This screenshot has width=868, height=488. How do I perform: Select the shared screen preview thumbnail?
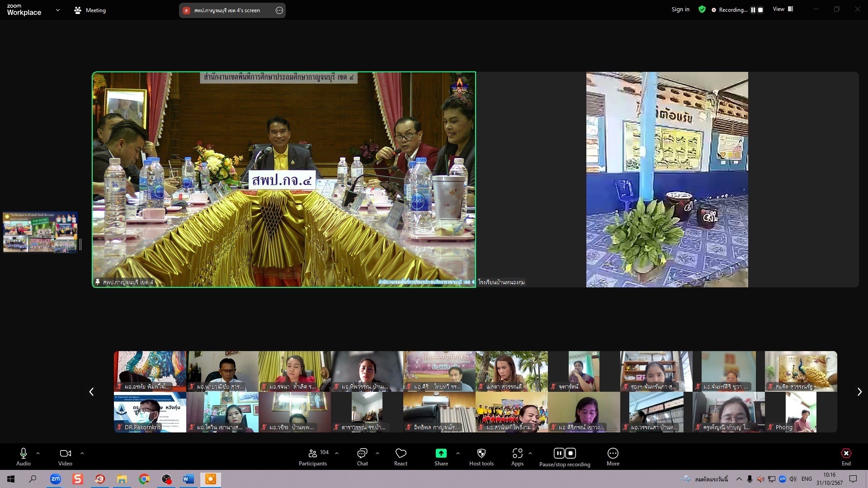coord(40,232)
